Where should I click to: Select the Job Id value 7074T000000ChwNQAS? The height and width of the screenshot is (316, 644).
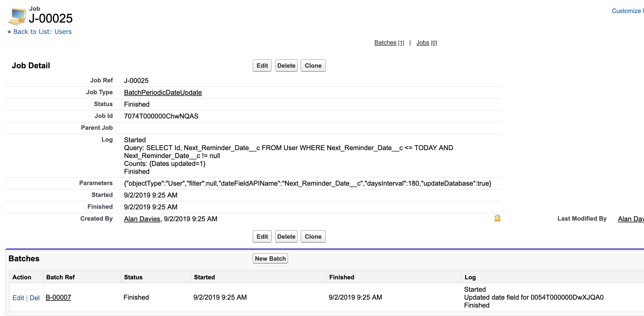[161, 116]
